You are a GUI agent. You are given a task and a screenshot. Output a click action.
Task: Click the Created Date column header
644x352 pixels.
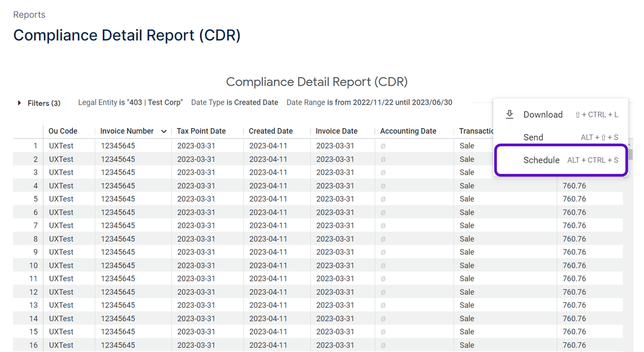pos(271,131)
